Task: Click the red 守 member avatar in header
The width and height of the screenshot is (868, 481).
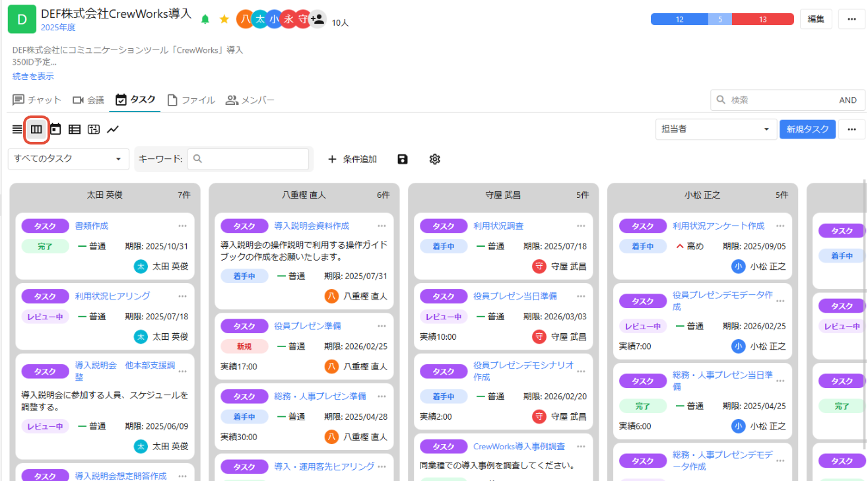Action: tap(302, 19)
